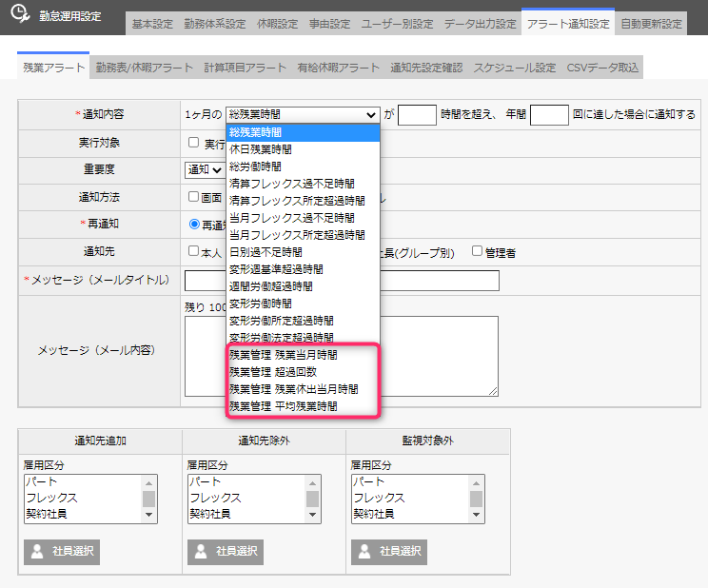The width and height of the screenshot is (708, 588).
Task: Select 週間労働超過時間 option
Action: [303, 286]
